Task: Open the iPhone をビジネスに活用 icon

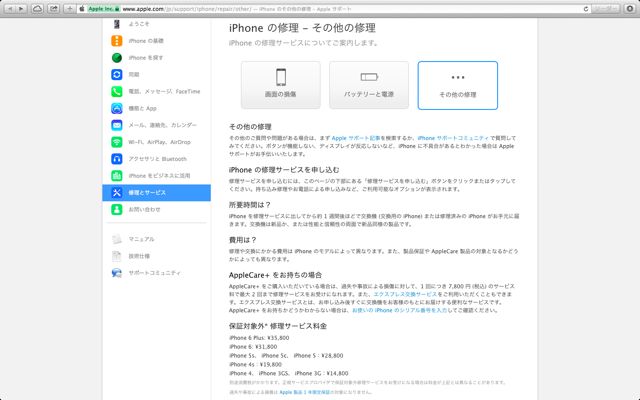Action: [x=117, y=176]
